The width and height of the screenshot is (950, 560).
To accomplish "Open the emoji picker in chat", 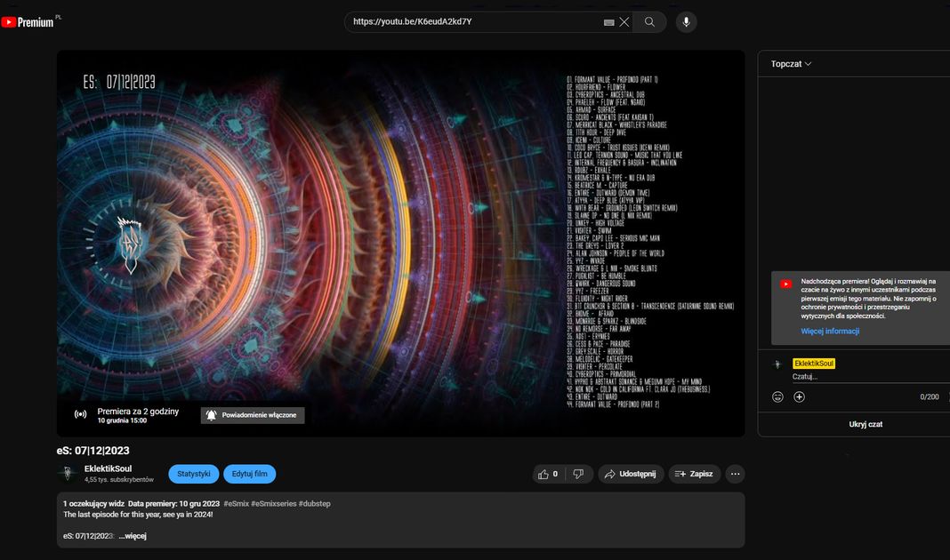I will [x=777, y=396].
